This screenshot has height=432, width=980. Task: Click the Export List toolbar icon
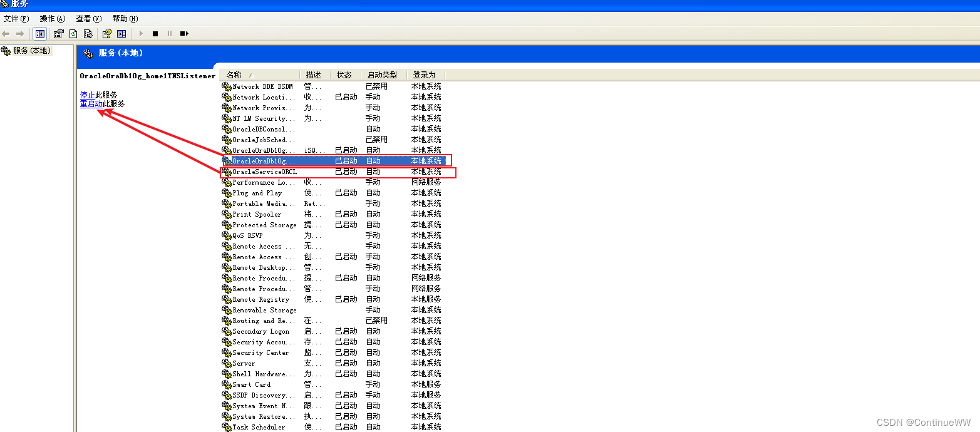(88, 34)
